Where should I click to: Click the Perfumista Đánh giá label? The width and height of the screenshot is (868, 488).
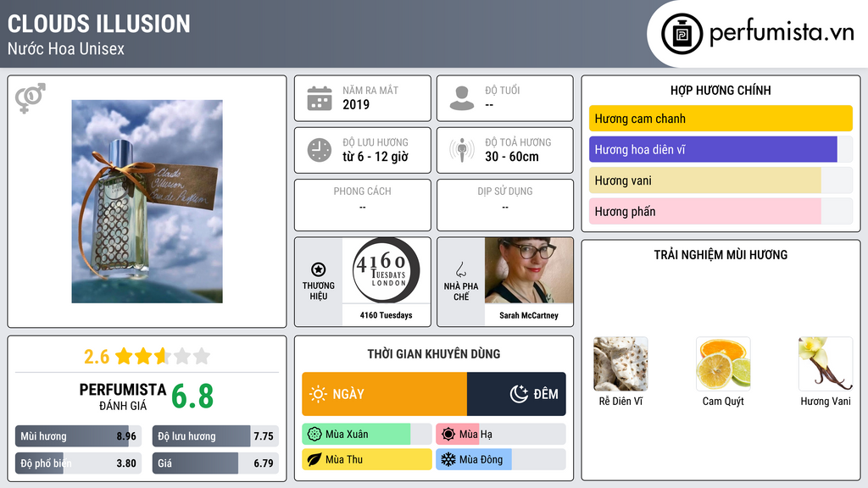point(123,396)
